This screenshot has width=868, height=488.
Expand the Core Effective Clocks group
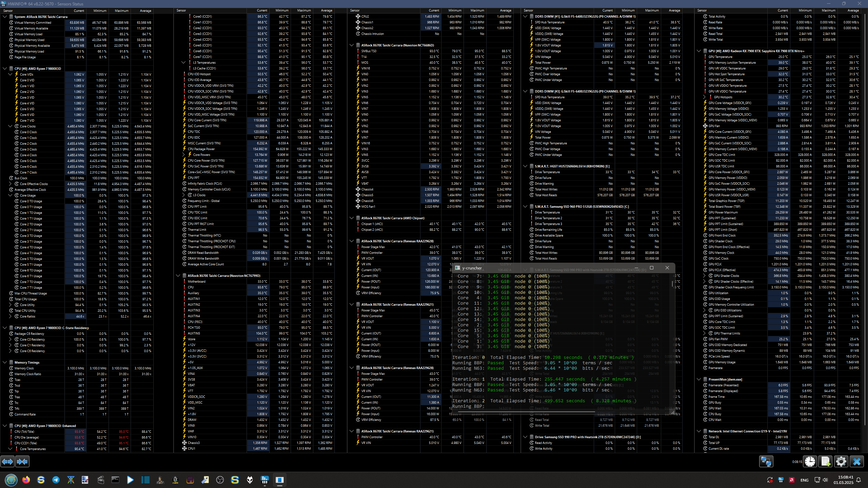[10, 184]
